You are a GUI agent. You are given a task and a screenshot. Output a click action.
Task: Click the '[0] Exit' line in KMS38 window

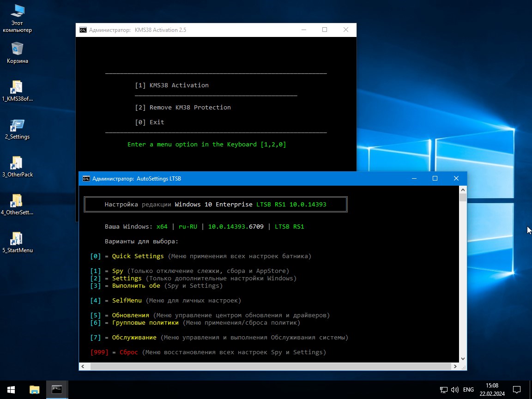pyautogui.click(x=150, y=122)
